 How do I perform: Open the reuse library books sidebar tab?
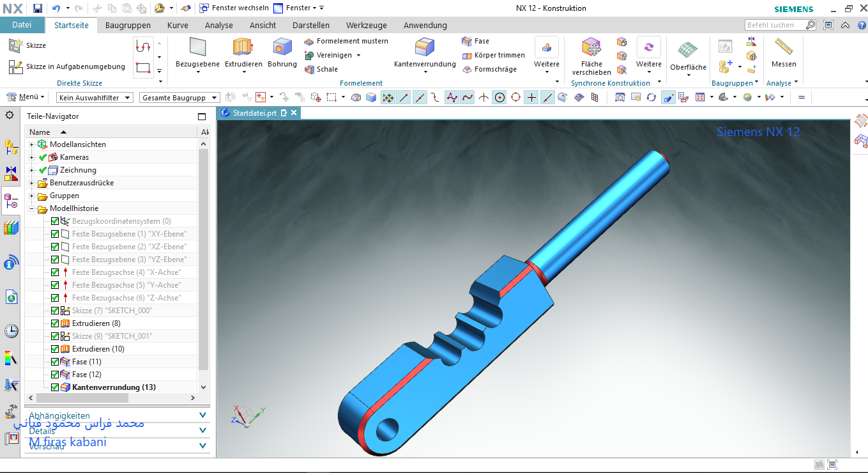coord(11,228)
